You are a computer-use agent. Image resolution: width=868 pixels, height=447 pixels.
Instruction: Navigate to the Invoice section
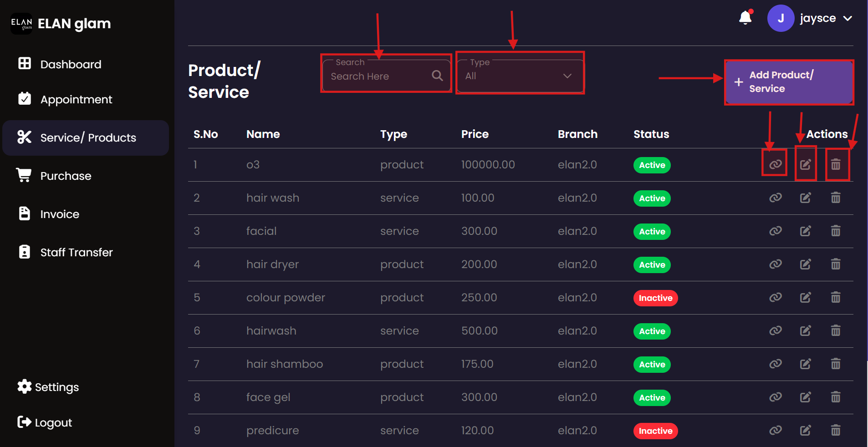coord(60,214)
